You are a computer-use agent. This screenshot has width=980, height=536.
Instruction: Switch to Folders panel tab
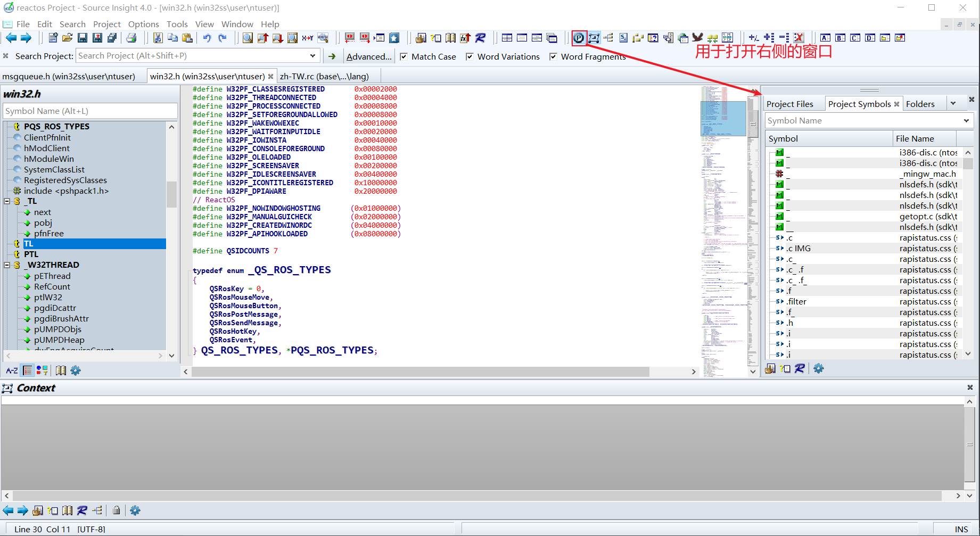click(x=920, y=104)
